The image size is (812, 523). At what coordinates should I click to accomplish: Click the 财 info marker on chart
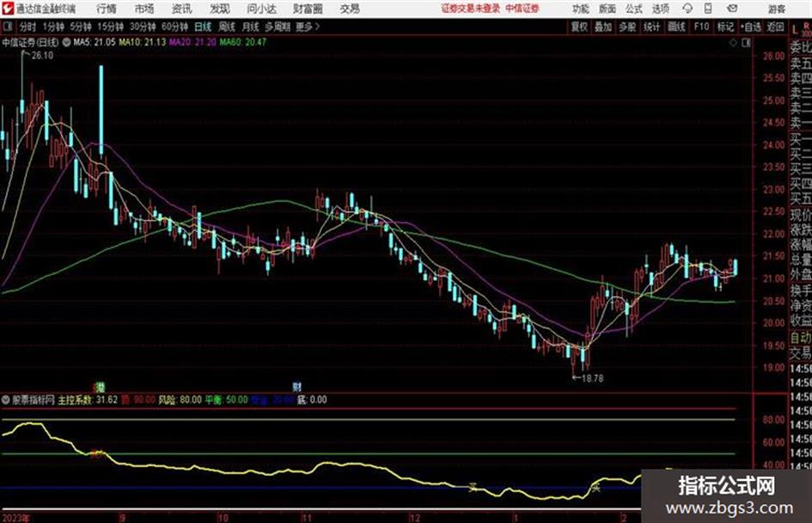coord(296,386)
